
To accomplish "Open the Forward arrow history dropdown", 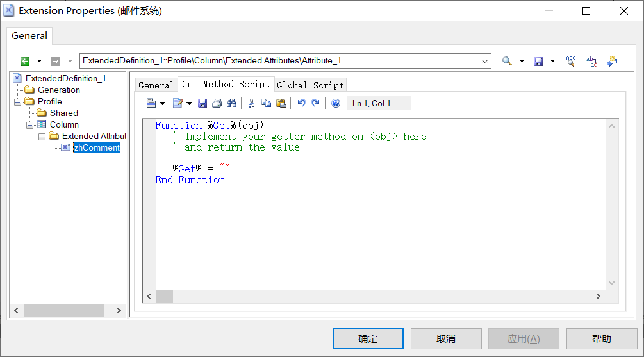I will (70, 62).
